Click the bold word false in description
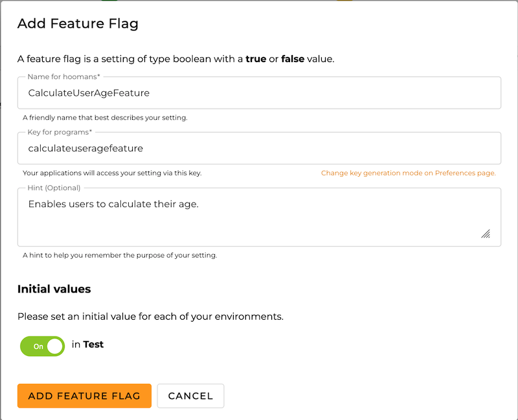This screenshot has height=420, width=518. (293, 58)
